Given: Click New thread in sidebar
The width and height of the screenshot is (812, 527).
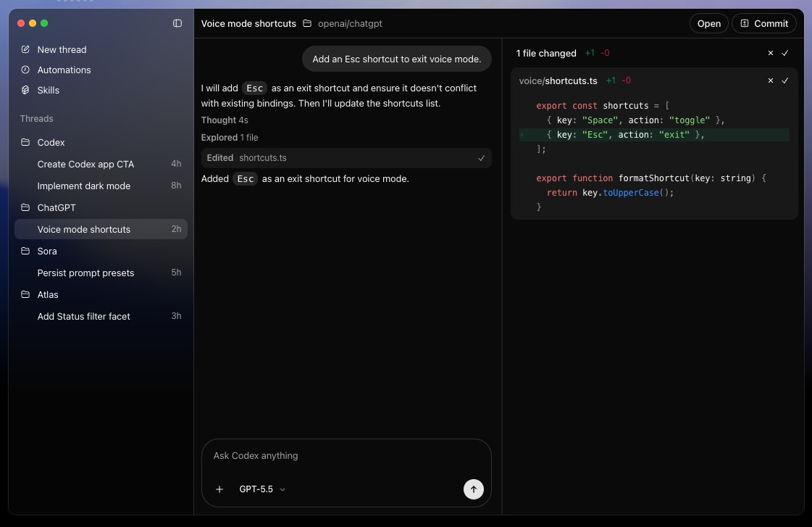Looking at the screenshot, I should (x=62, y=49).
